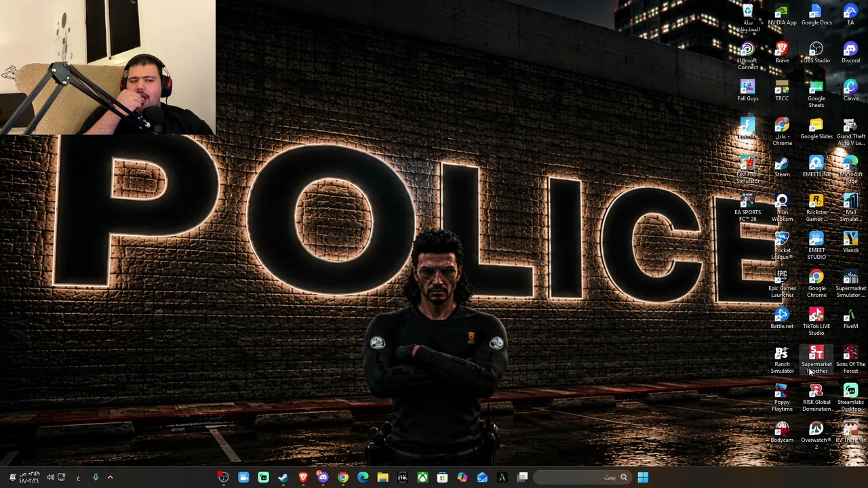Select the TRCC desktop shortcut
Viewport: 868px width, 488px height.
(782, 91)
